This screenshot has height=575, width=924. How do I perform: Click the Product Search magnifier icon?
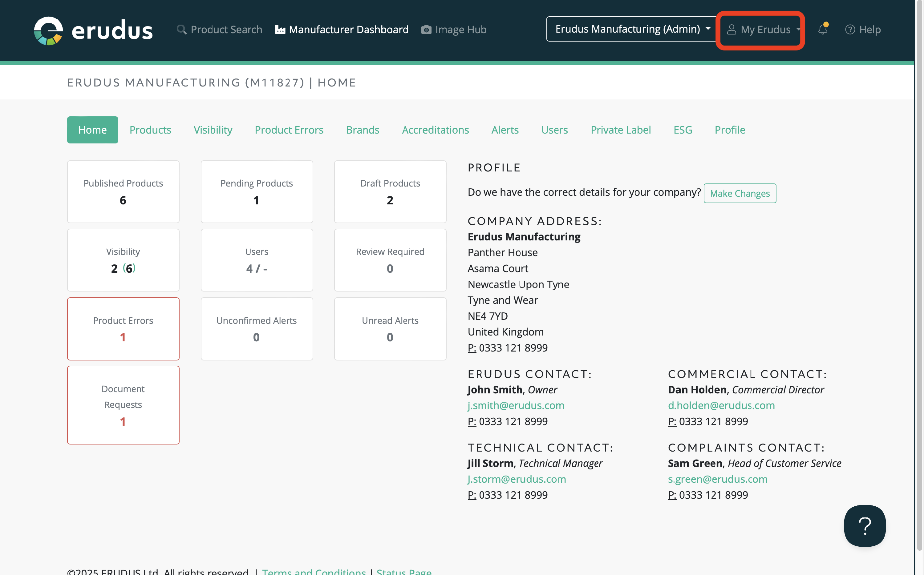[x=181, y=29]
